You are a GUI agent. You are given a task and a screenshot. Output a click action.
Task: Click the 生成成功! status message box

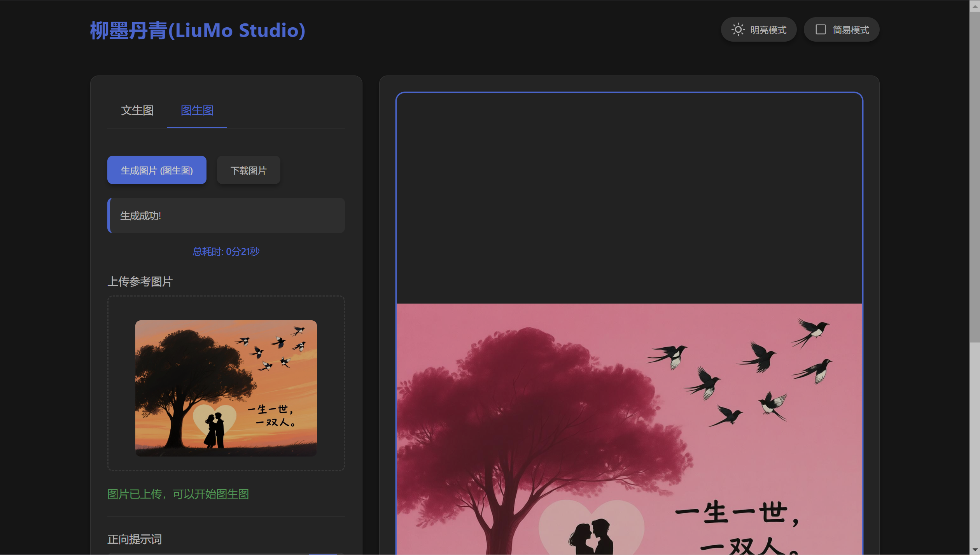tap(226, 216)
